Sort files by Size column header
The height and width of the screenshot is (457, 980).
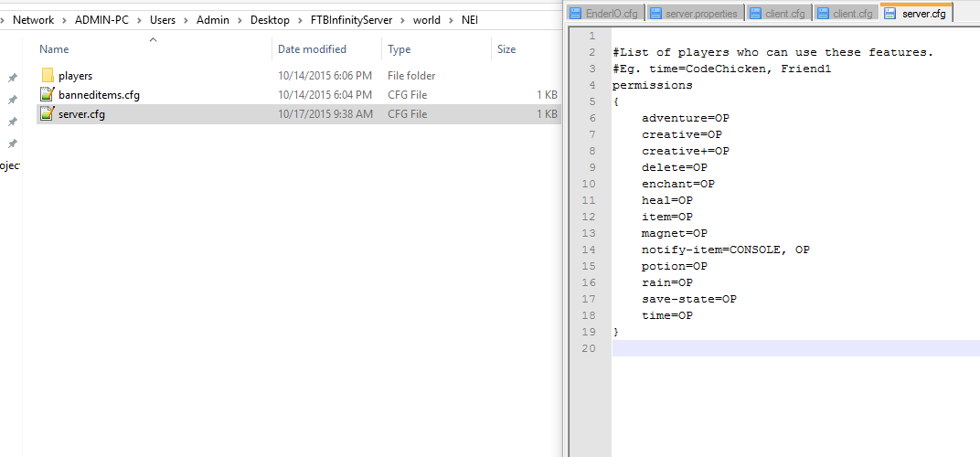click(506, 49)
